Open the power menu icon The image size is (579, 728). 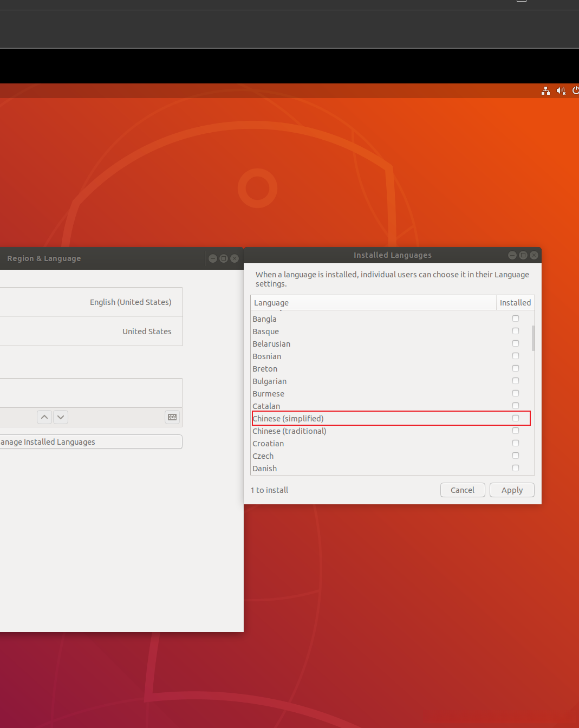click(575, 91)
